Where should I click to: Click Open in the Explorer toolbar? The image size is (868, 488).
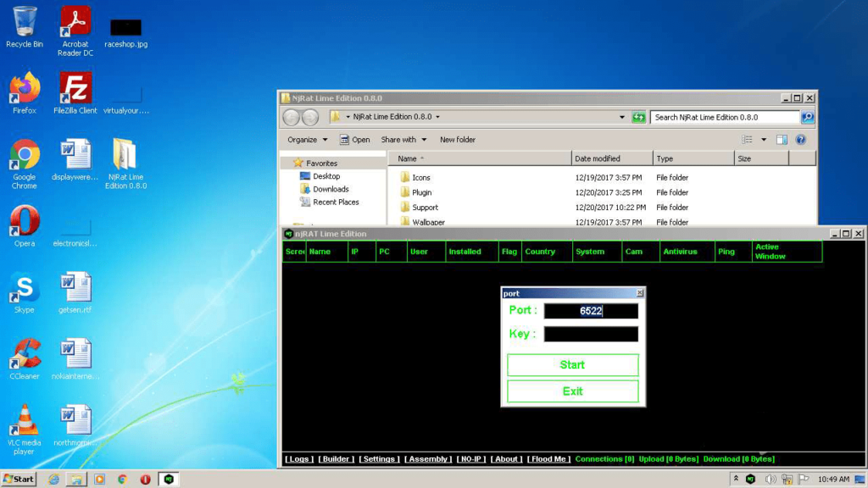(x=354, y=140)
